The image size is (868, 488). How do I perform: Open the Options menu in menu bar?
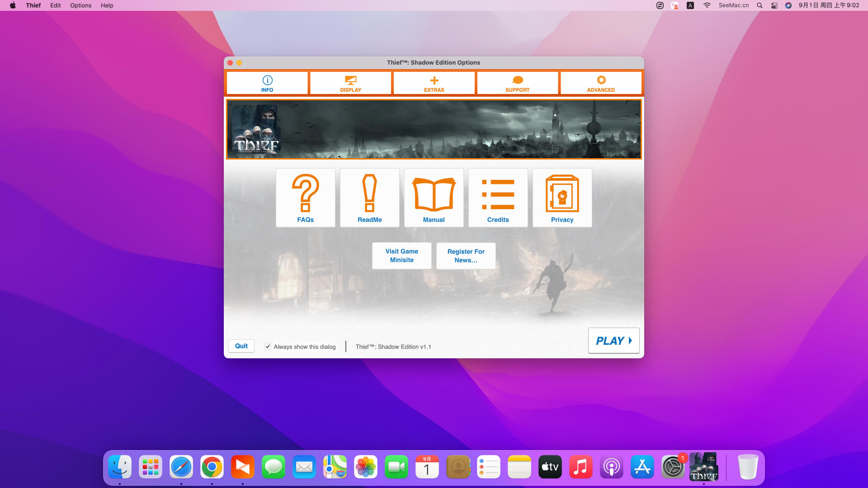click(x=80, y=5)
